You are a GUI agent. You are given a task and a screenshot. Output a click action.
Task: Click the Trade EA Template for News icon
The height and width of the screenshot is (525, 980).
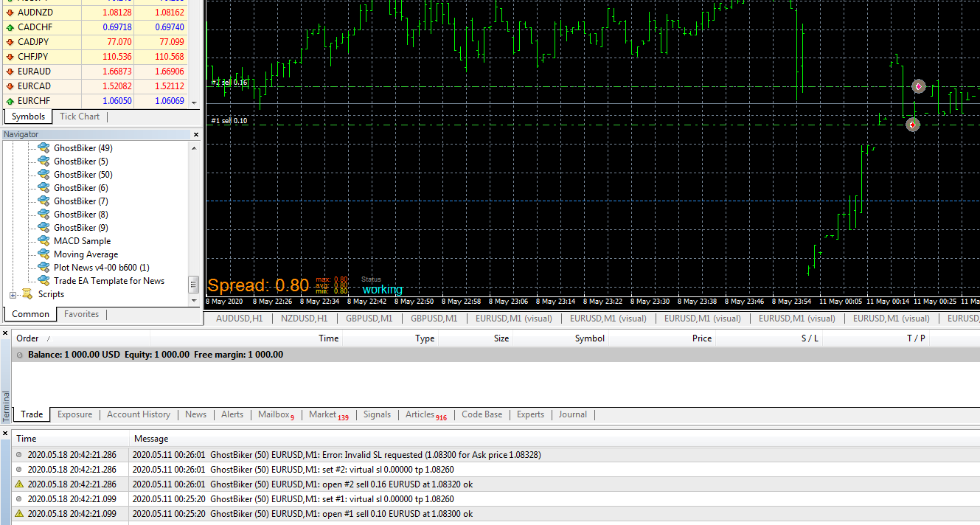[44, 281]
